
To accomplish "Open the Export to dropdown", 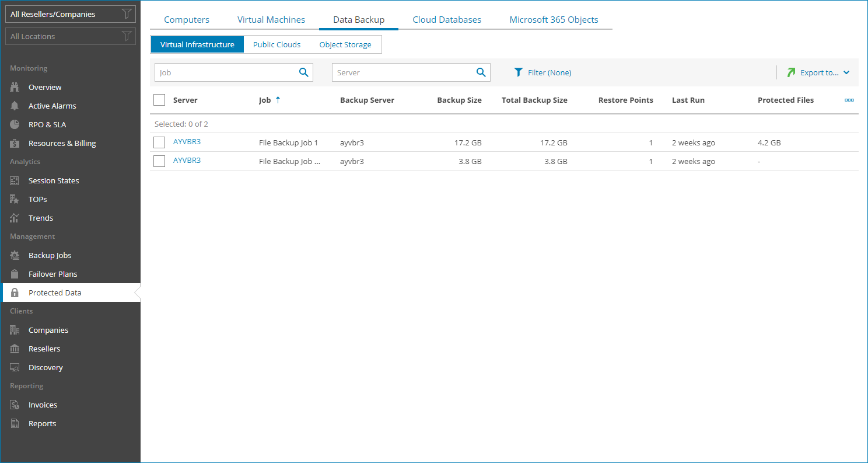I will [818, 72].
